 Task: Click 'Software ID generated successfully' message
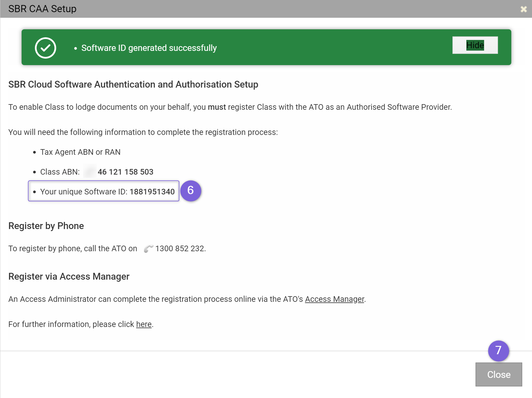coord(149,48)
